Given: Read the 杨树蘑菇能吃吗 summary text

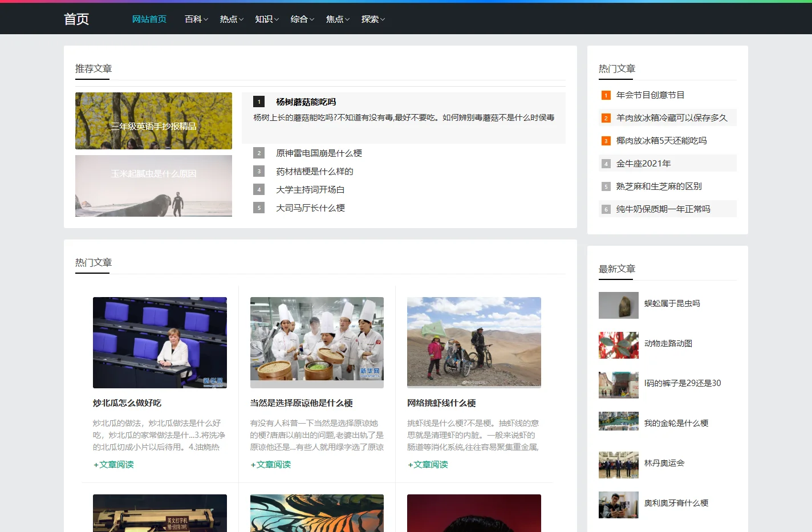Looking at the screenshot, I should [404, 117].
